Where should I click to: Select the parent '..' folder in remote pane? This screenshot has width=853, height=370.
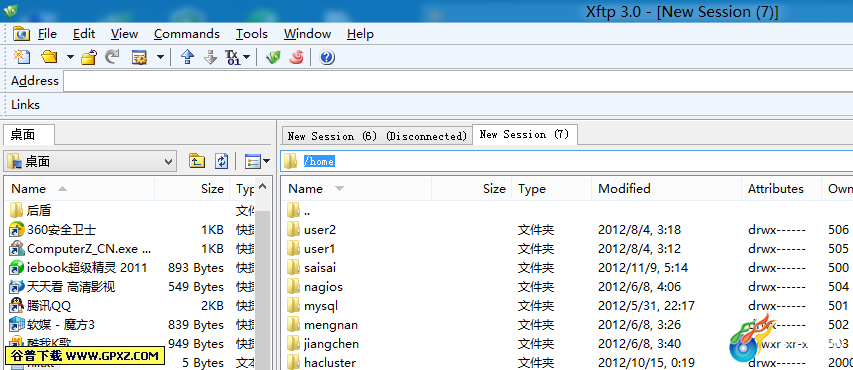click(307, 210)
